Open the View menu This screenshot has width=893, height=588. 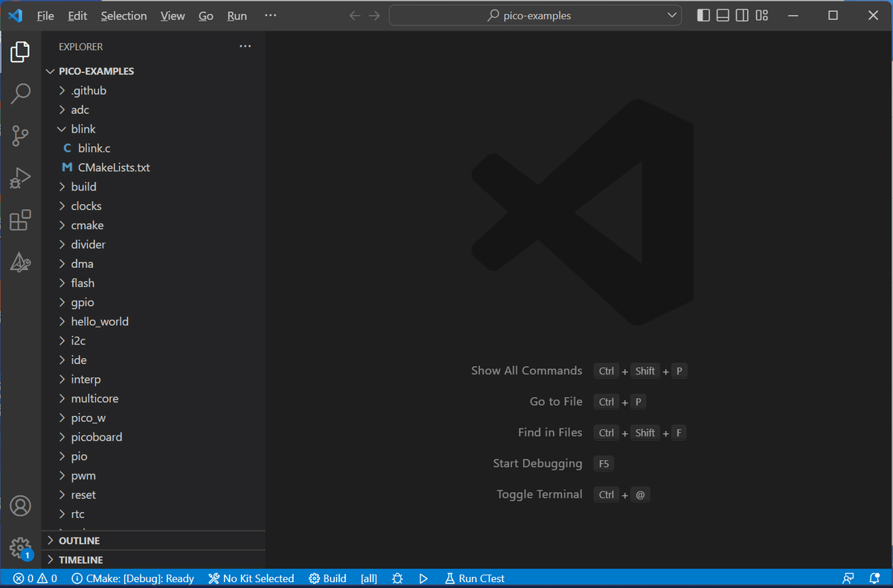click(x=173, y=16)
